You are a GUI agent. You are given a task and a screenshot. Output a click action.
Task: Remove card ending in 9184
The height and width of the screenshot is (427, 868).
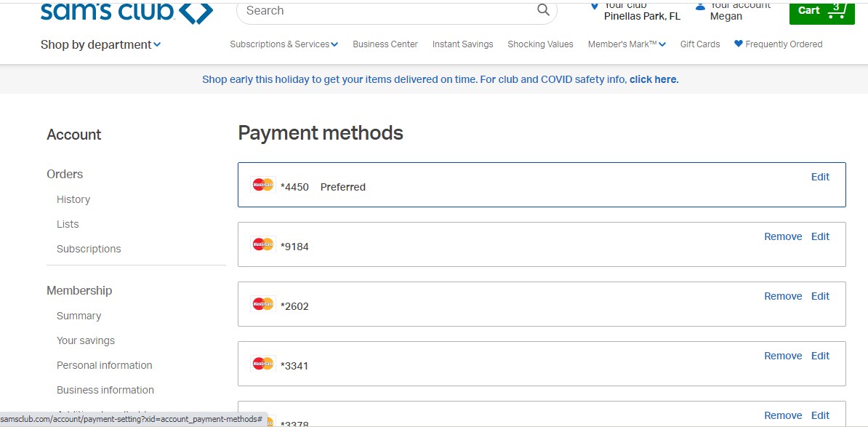coord(783,236)
